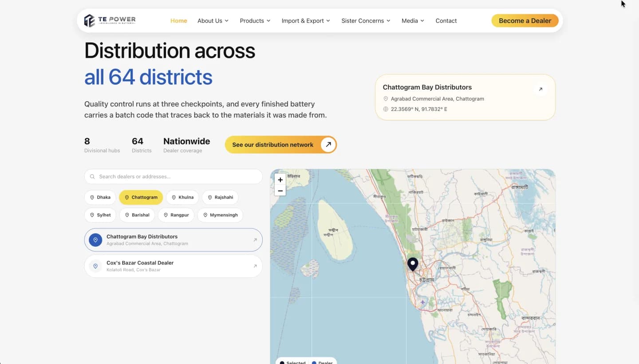The width and height of the screenshot is (639, 364).
Task: Click the TE Power logo
Action: coord(110,20)
